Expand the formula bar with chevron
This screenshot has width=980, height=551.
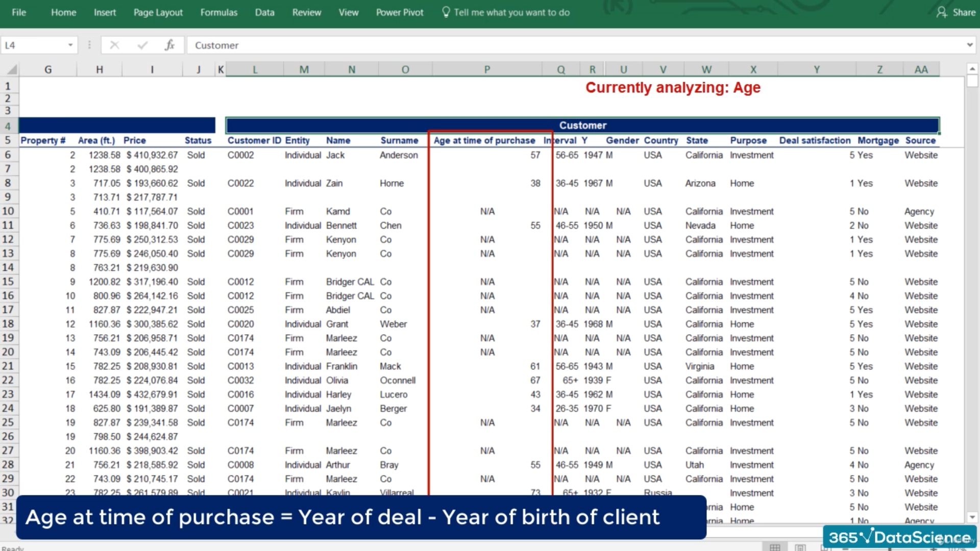pos(969,45)
